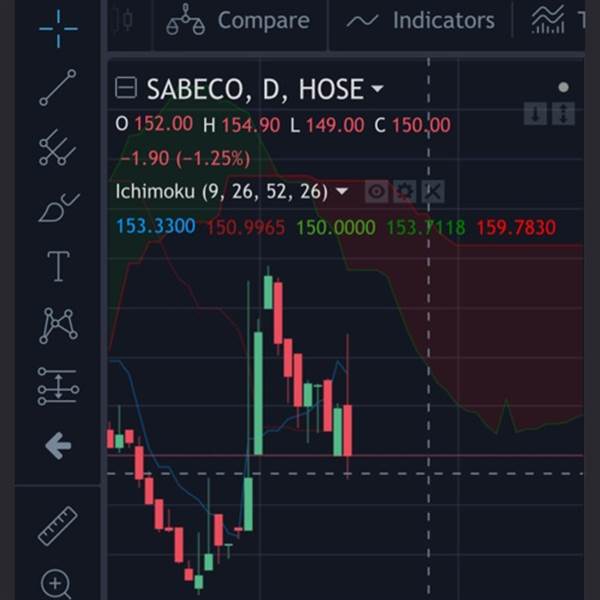The height and width of the screenshot is (600, 600).
Task: Click the change value −1.90 (−1.25%)
Action: pos(185,158)
